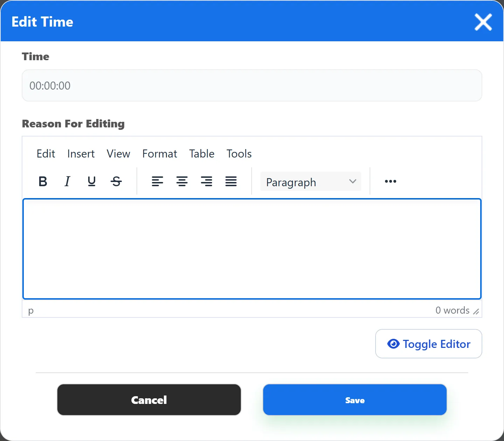Cancel the time edit

click(149, 400)
